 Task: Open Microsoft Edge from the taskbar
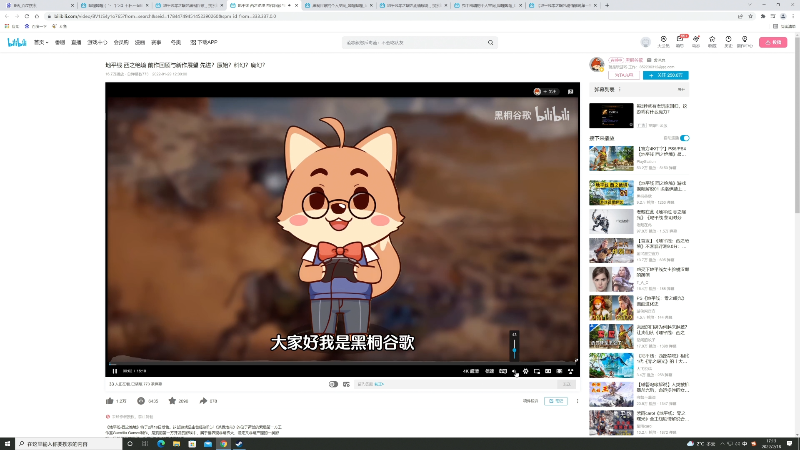pyautogui.click(x=161, y=444)
